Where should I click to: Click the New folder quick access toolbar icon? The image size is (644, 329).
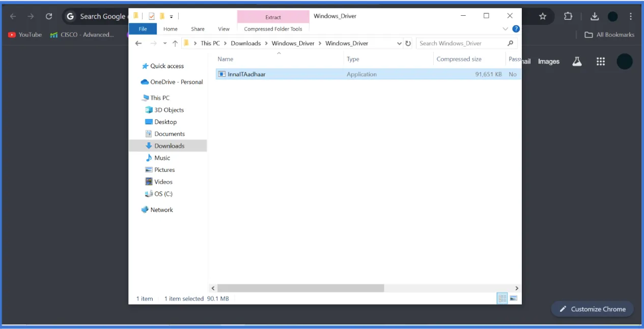coord(162,16)
